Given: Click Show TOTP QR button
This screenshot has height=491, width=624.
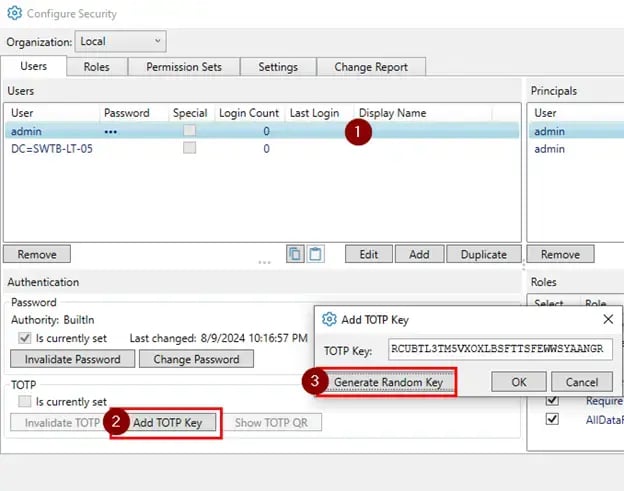Looking at the screenshot, I should point(271,423).
